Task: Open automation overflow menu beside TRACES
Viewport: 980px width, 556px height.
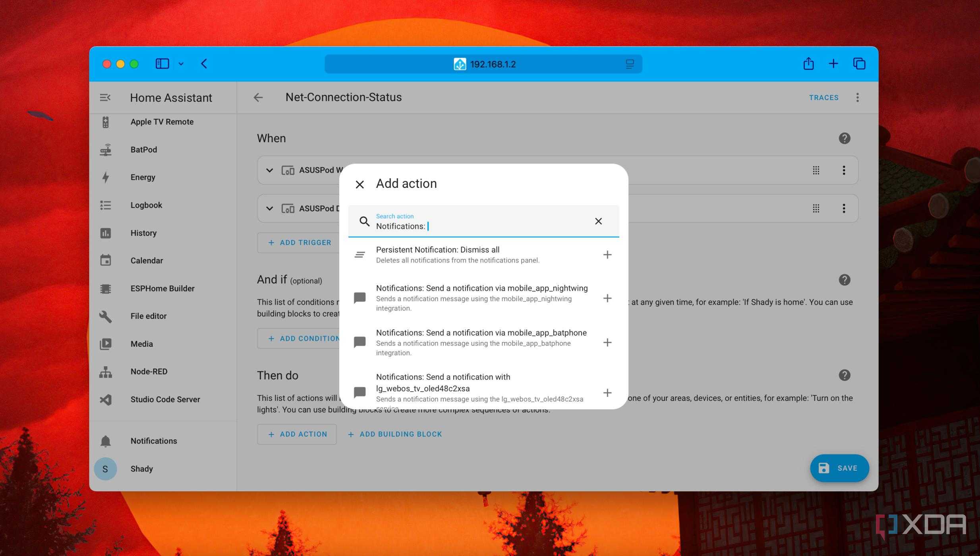Action: click(x=857, y=98)
